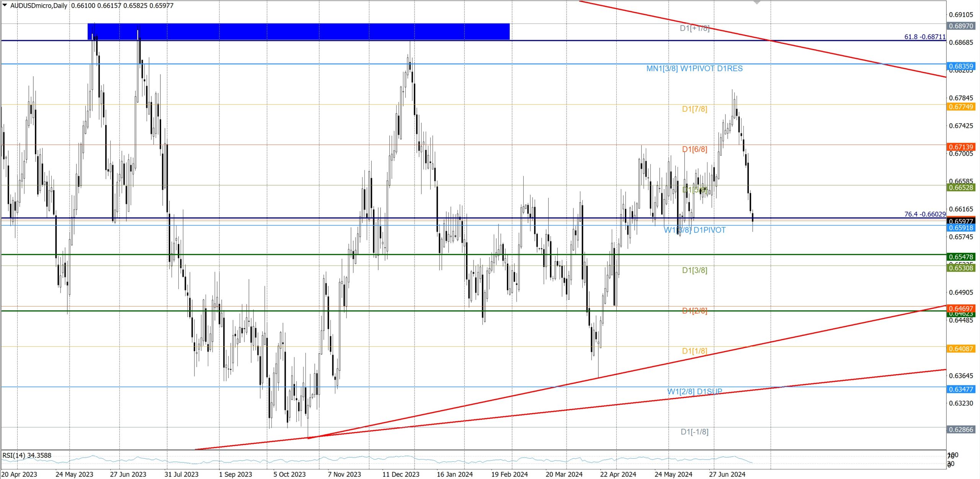Click the 0.68970 gray price tag
Image resolution: width=980 pixels, height=479 pixels.
coord(960,26)
